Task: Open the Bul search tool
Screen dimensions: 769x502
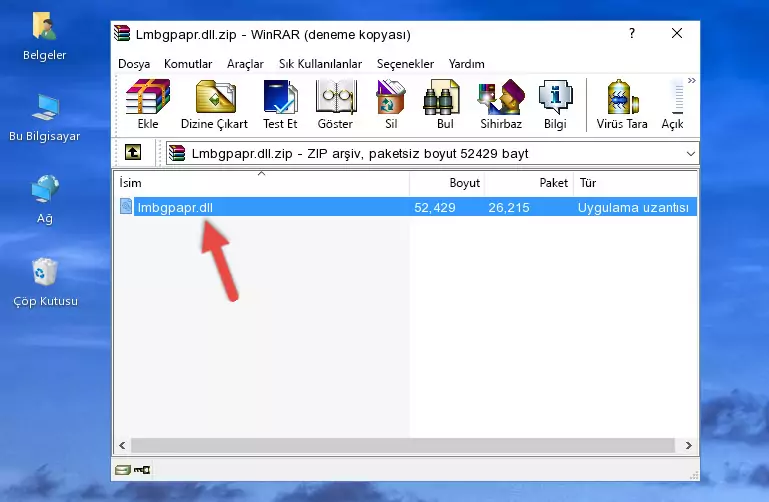Action: point(444,104)
